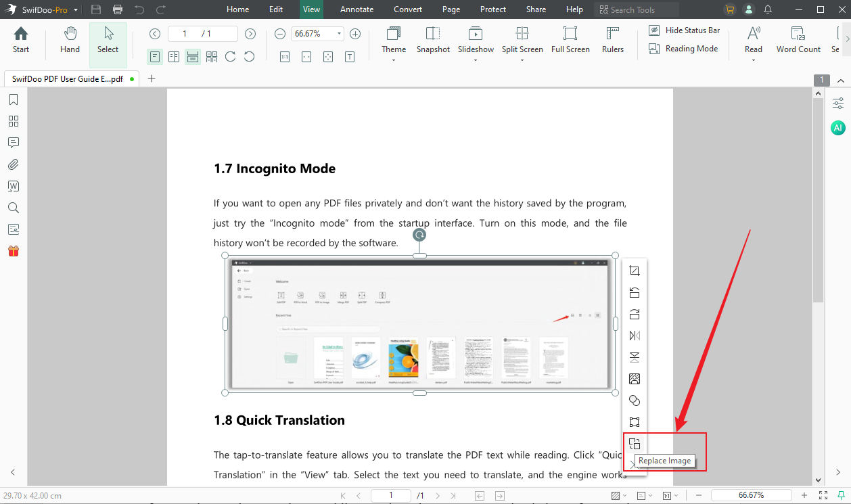Activate the Hand tool
The width and height of the screenshot is (851, 504).
(x=70, y=41)
